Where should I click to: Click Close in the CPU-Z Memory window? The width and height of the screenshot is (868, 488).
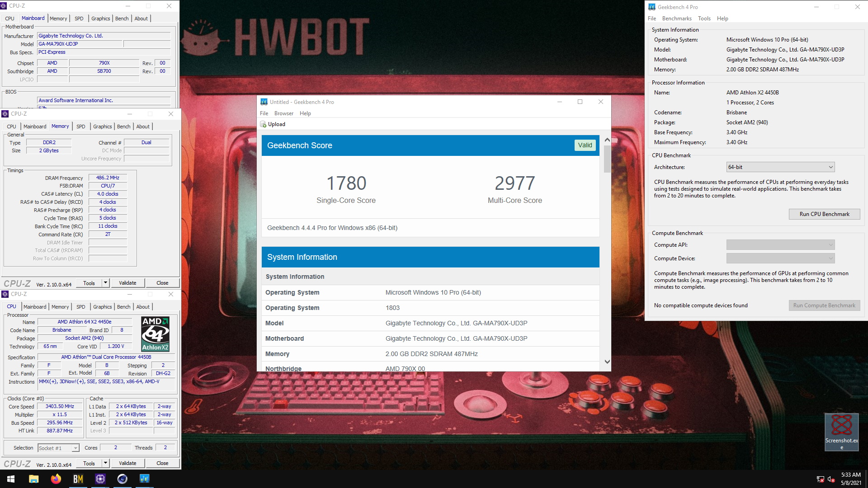click(x=162, y=283)
